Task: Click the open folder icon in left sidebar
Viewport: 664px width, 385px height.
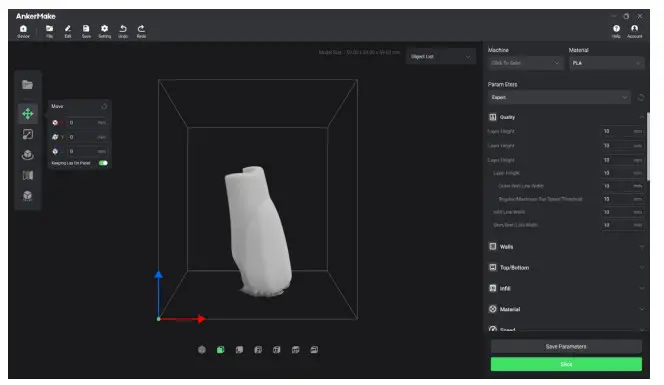Action: point(28,85)
